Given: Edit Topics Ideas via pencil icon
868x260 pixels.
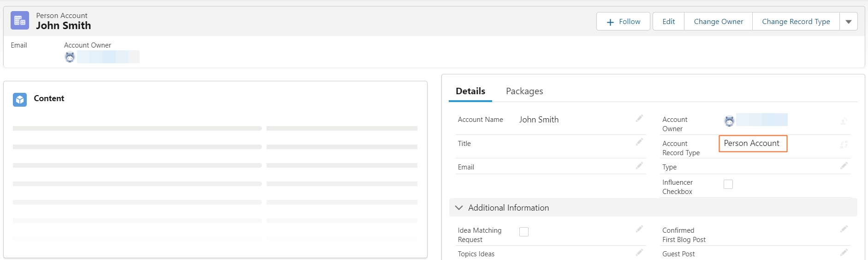Looking at the screenshot, I should click(639, 253).
